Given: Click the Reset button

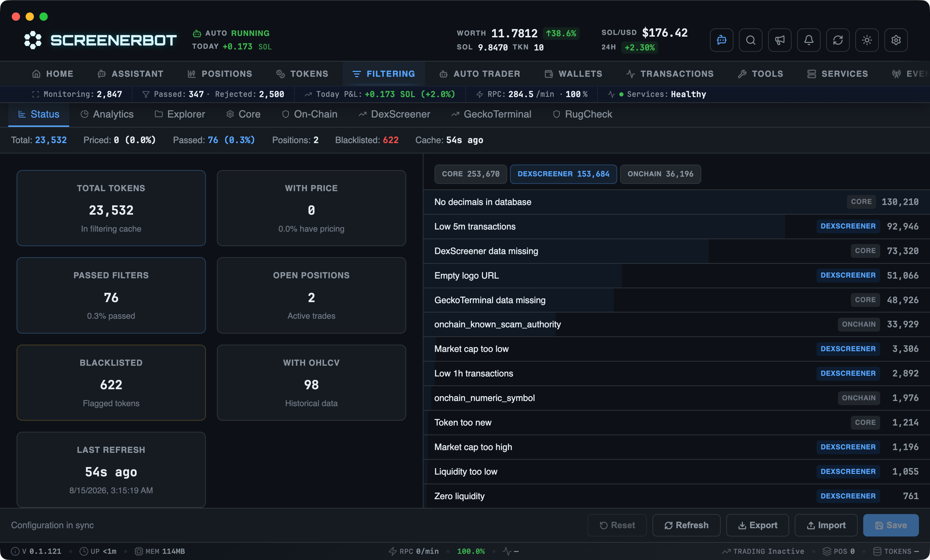Looking at the screenshot, I should (617, 525).
